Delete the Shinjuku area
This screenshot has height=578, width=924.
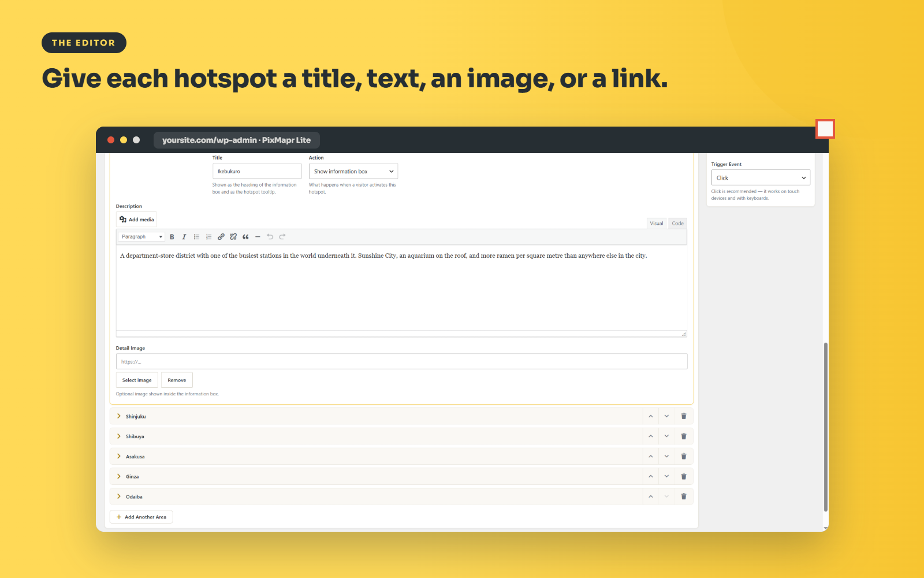684,416
